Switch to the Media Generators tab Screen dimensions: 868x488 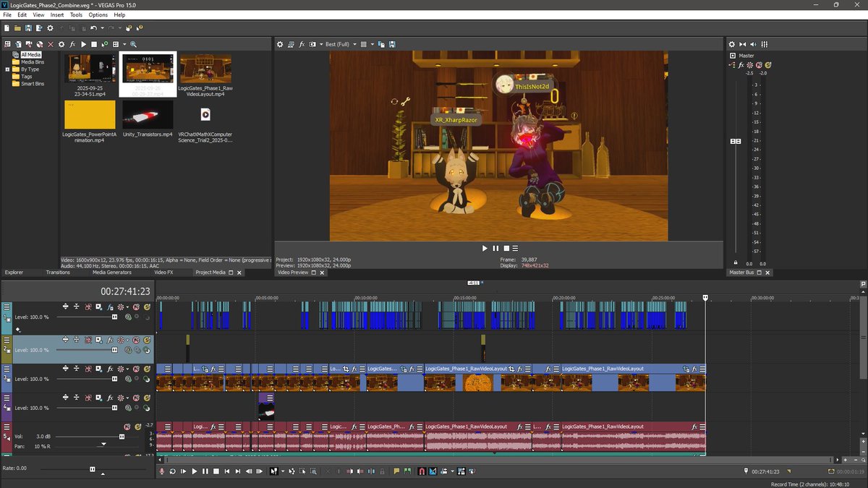click(112, 273)
